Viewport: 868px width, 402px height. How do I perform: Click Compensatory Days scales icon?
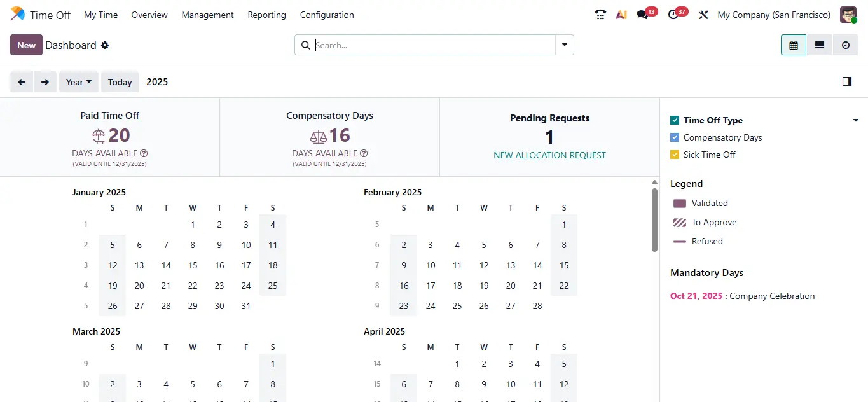click(x=318, y=135)
